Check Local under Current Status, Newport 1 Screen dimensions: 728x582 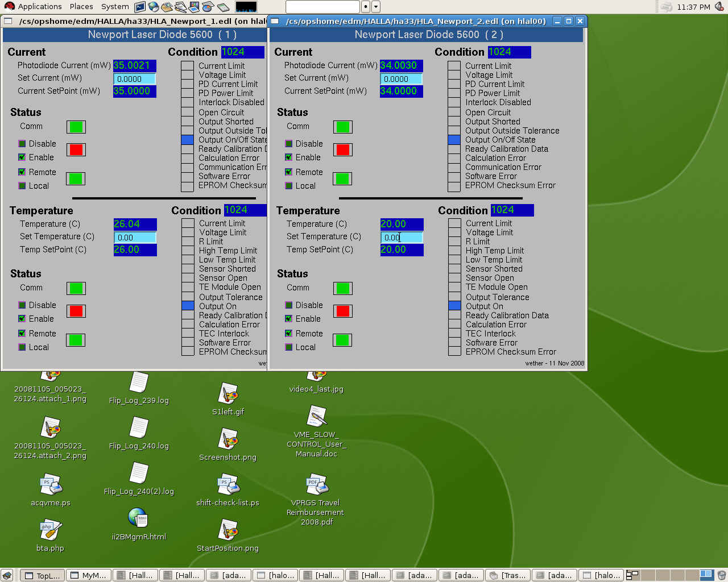[22, 186]
